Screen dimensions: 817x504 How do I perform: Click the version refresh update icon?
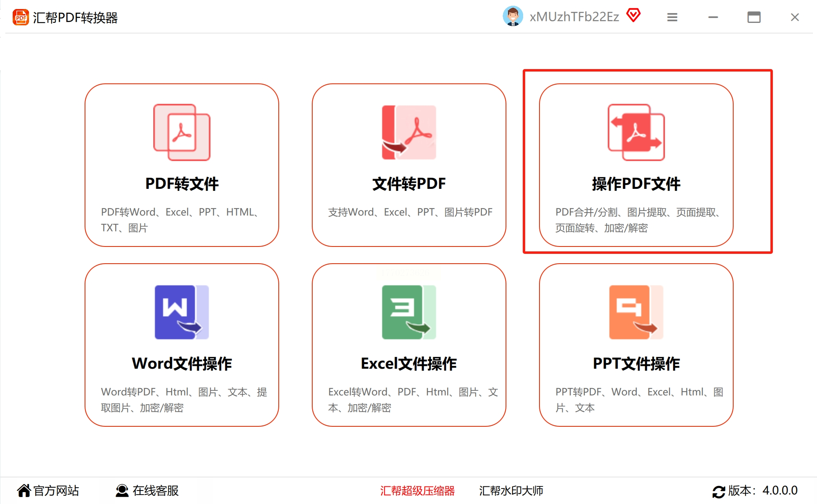point(719,491)
